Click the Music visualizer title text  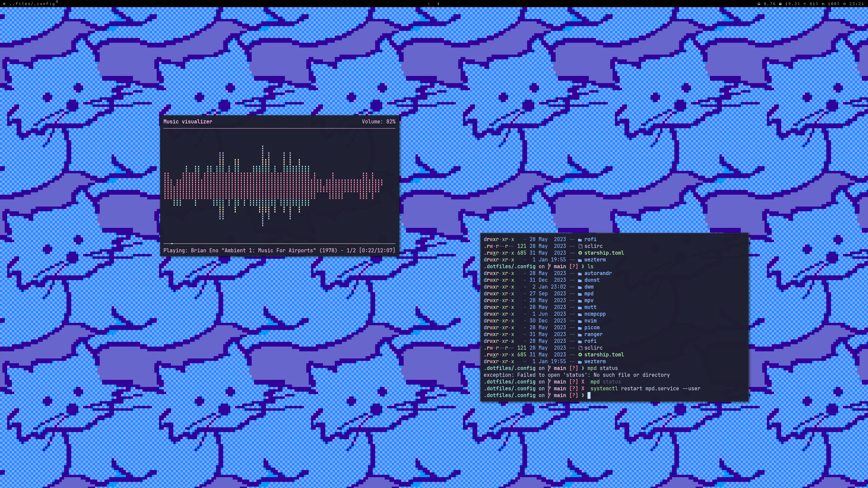188,121
